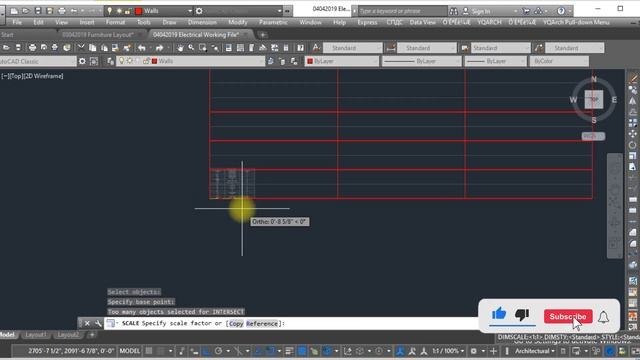Close the command line with the X icon

[x=87, y=323]
